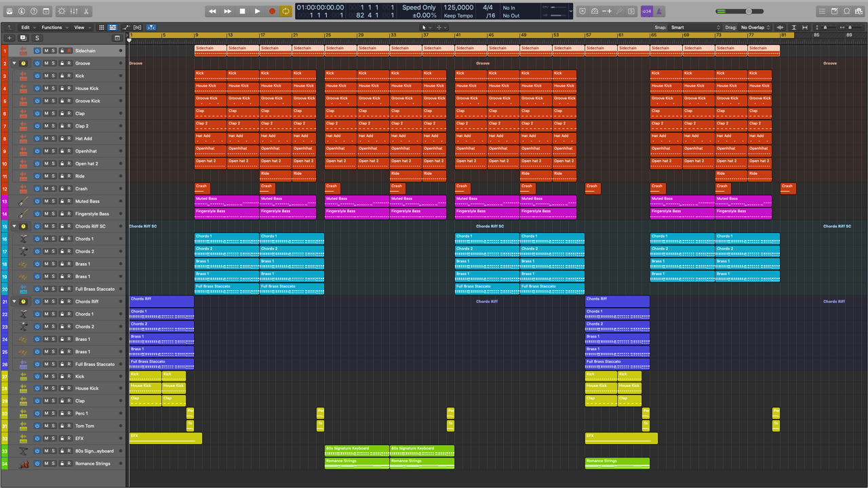Screen dimensions: 868x488
Task: Open Smart Controls via the knob icon
Action: tap(62, 12)
